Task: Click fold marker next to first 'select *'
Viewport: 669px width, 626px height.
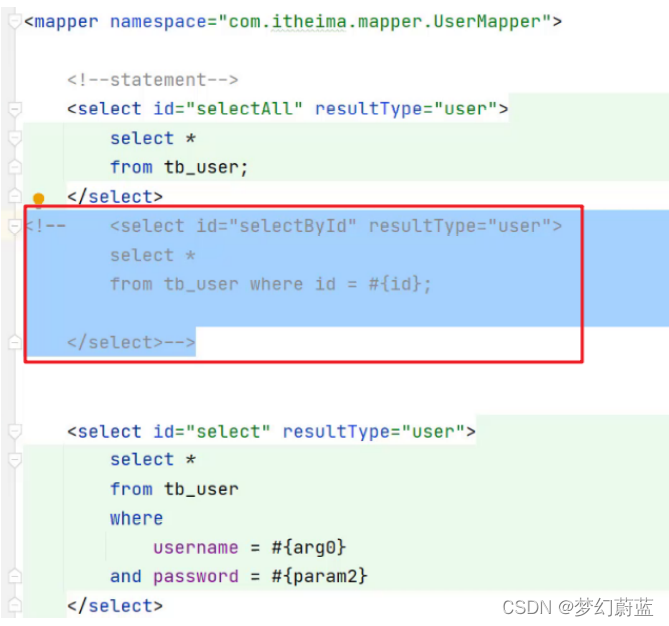Action: (15, 139)
